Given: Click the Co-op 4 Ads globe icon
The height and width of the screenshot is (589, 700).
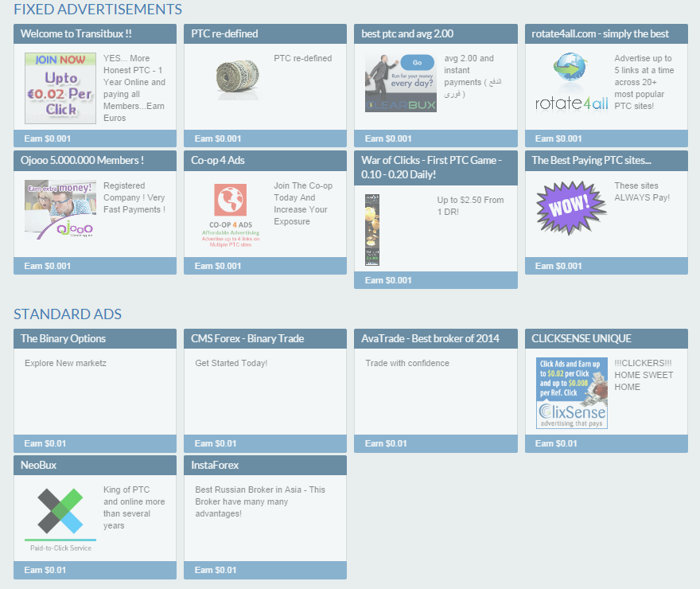Looking at the screenshot, I should point(231,200).
